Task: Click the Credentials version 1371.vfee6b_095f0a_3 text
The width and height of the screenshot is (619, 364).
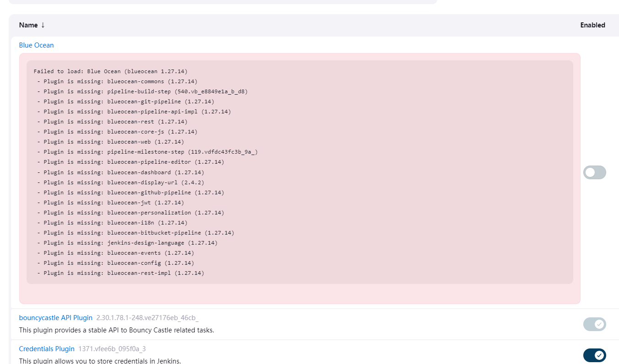Action: pos(112,349)
